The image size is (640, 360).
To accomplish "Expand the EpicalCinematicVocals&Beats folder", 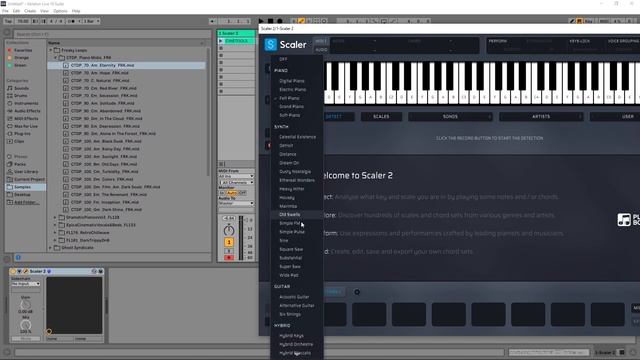I will point(55,225).
